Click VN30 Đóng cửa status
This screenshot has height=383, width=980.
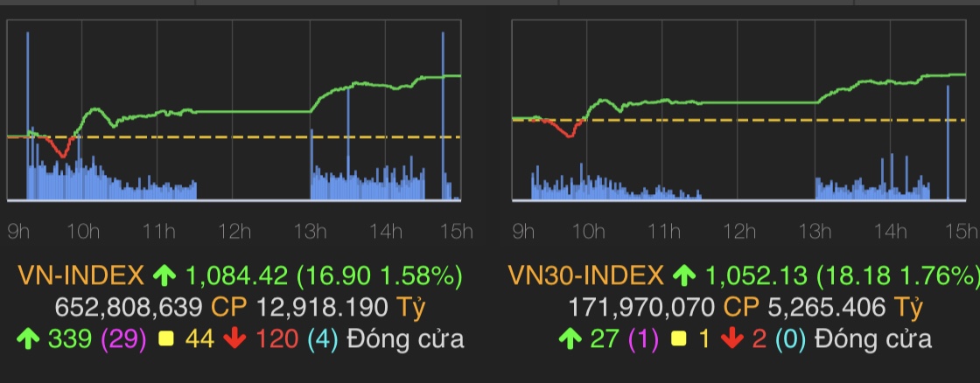click(874, 338)
